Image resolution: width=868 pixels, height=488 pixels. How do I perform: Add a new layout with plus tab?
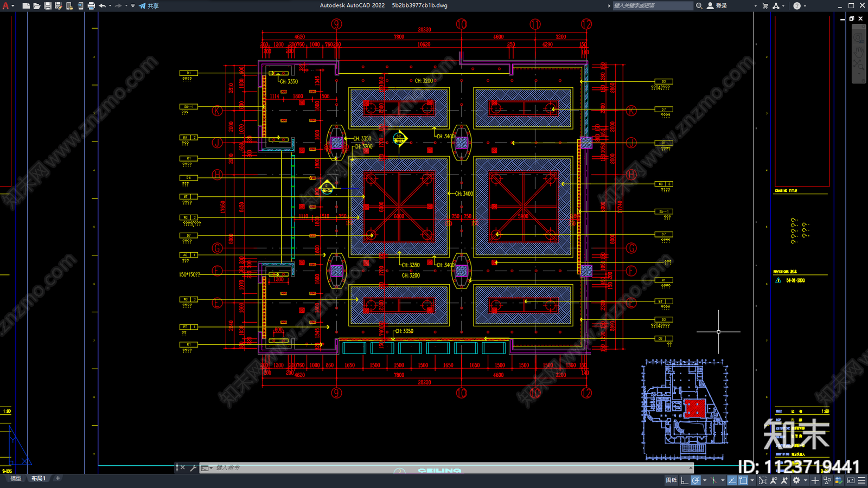pyautogui.click(x=58, y=478)
